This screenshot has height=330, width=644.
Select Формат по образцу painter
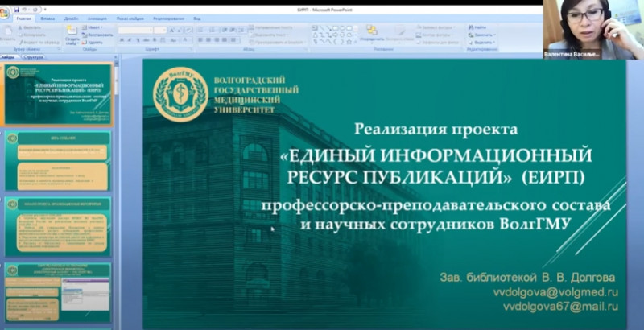(x=39, y=43)
